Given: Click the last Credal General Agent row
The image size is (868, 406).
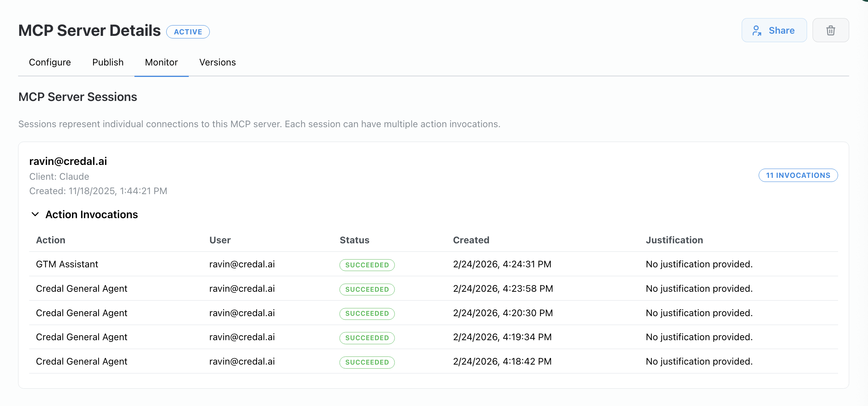Looking at the screenshot, I should pyautogui.click(x=81, y=362).
